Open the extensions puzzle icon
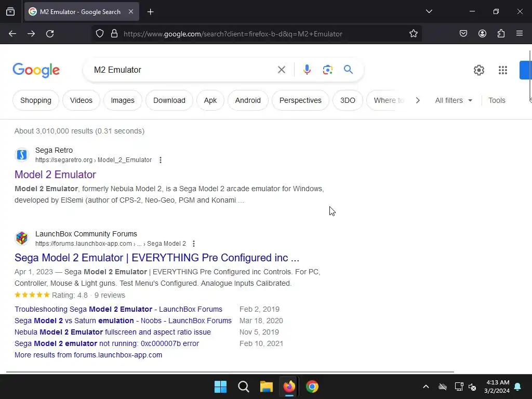 tap(501, 34)
